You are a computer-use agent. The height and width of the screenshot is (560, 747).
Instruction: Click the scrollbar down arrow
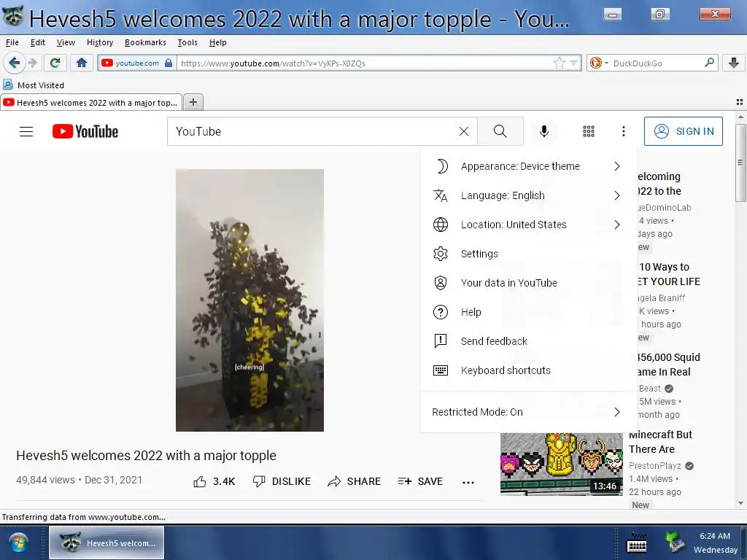coord(740,503)
